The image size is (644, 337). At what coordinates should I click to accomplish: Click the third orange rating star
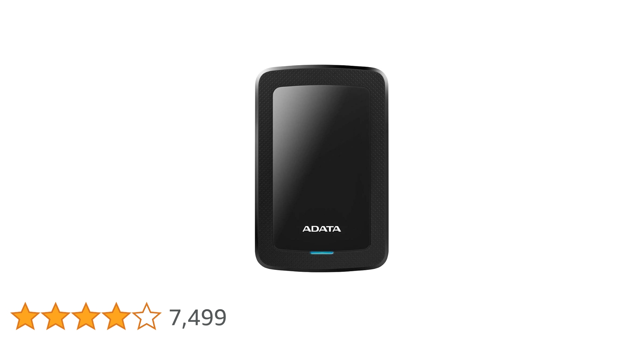(86, 316)
